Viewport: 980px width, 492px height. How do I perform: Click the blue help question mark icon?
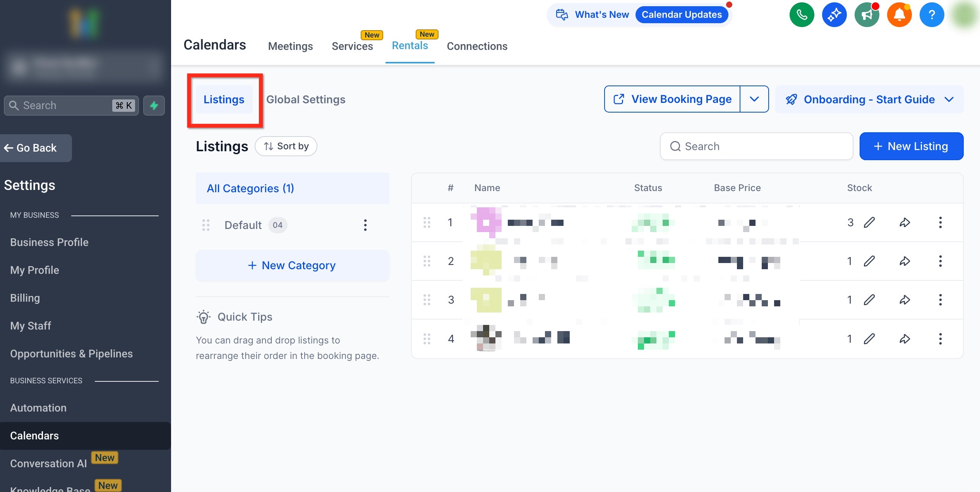932,15
